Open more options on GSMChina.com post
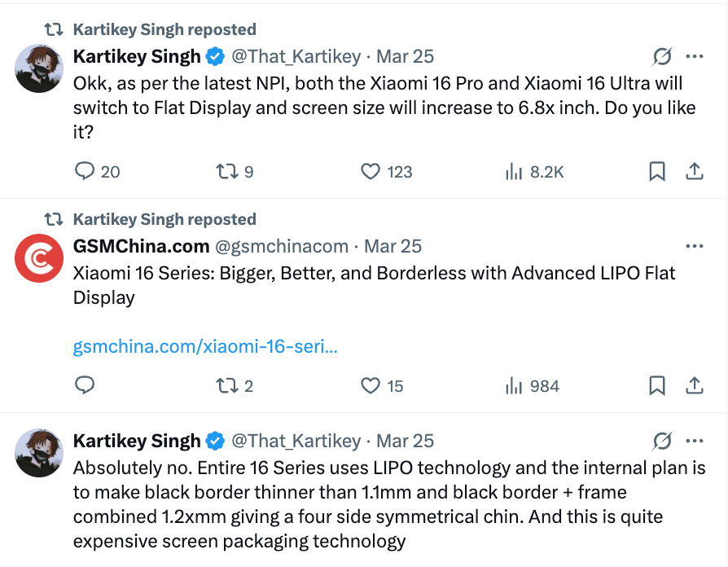728x567 pixels. click(694, 246)
